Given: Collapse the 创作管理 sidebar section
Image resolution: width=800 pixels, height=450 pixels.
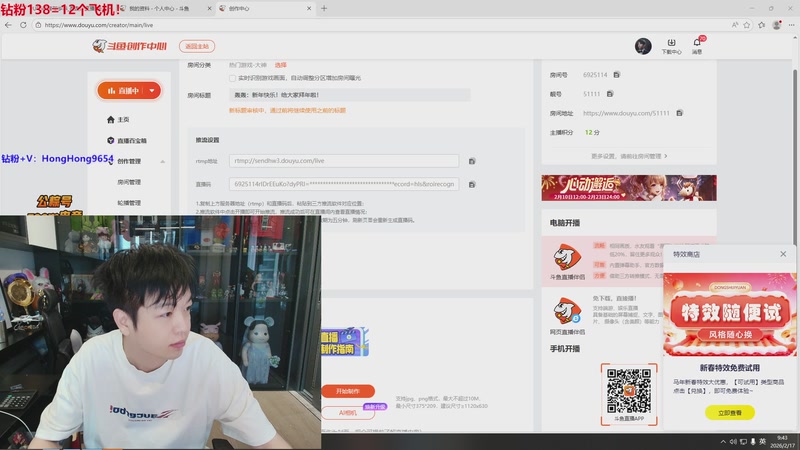Looking at the screenshot, I should pyautogui.click(x=162, y=161).
